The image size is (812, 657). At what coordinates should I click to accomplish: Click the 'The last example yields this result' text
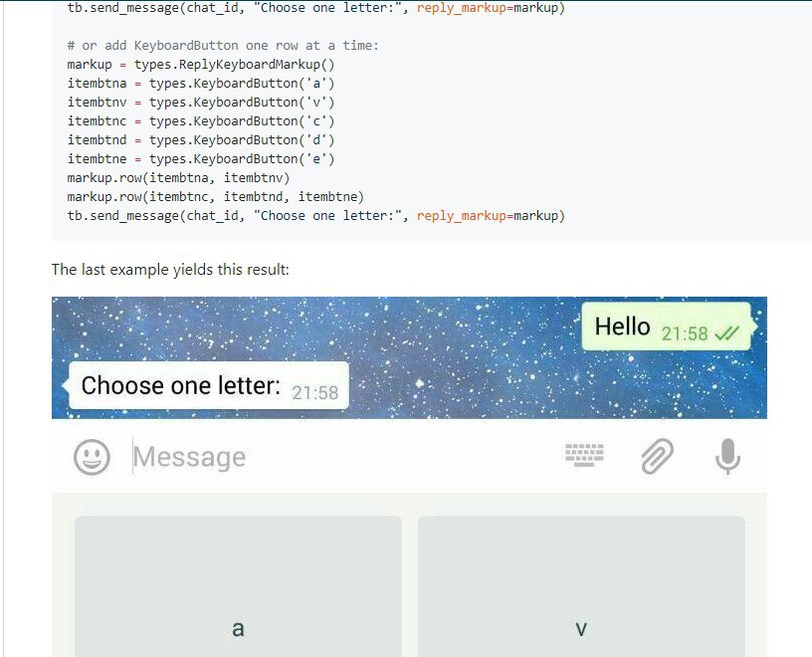tap(170, 270)
